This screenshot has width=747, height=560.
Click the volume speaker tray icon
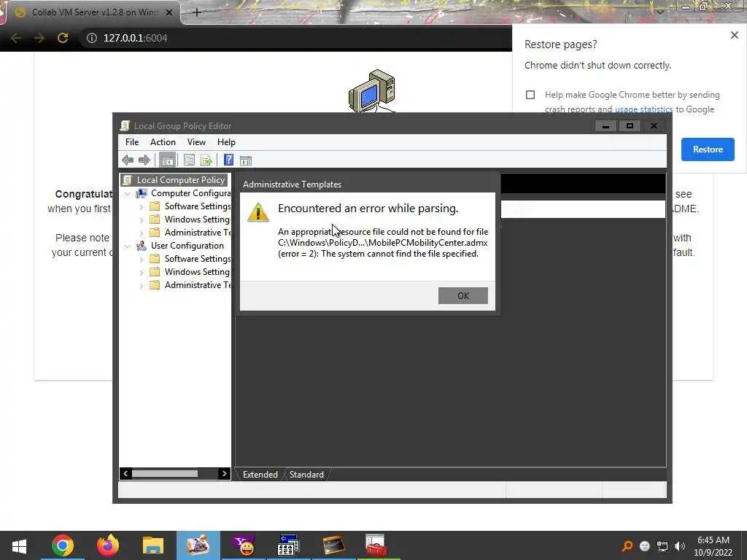[681, 546]
